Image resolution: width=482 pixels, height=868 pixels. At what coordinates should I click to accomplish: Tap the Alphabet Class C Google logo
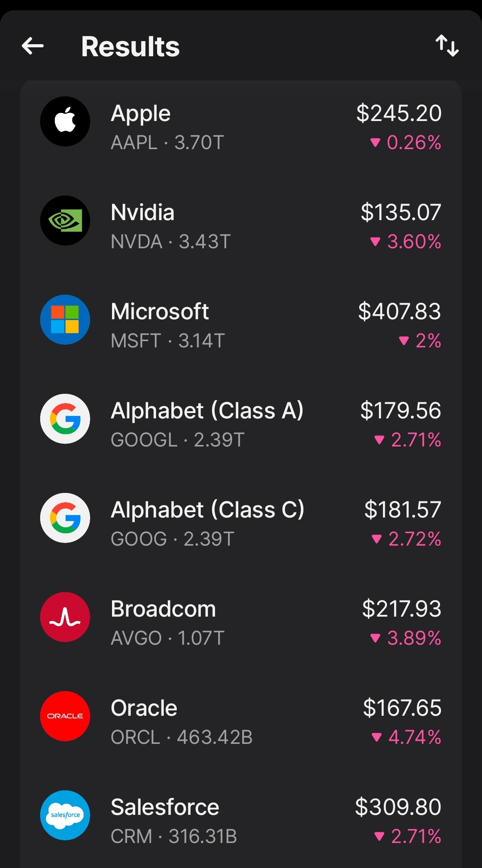[65, 518]
